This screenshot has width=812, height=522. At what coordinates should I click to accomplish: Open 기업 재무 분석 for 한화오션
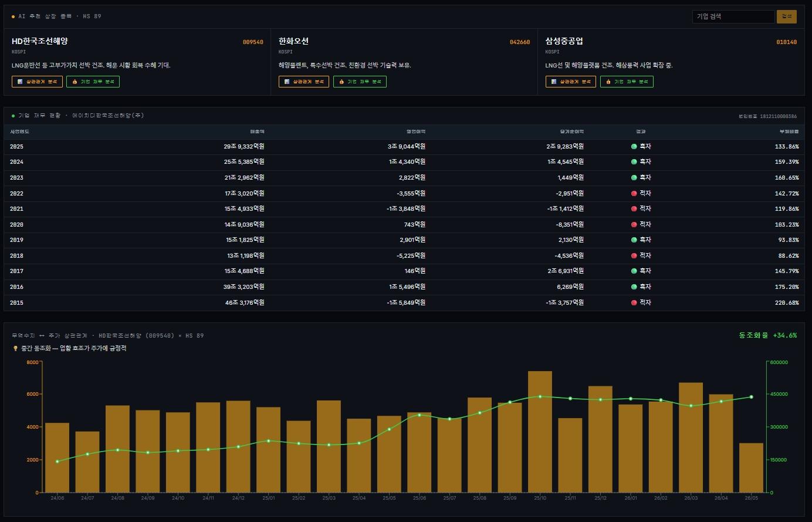click(360, 82)
